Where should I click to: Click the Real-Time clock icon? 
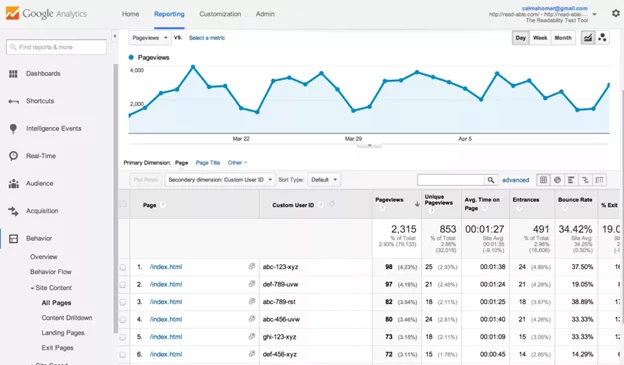(13, 156)
